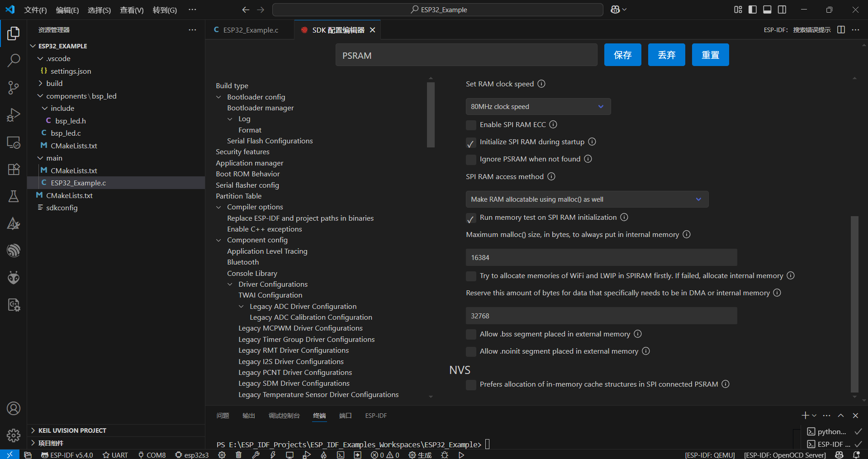Toggle the primary side bar layout icon

tap(753, 9)
